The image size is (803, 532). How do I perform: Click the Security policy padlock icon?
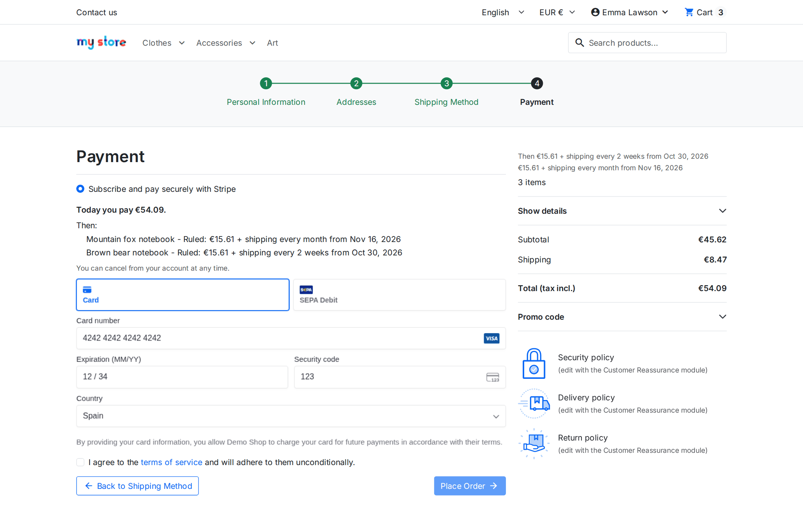click(x=534, y=364)
